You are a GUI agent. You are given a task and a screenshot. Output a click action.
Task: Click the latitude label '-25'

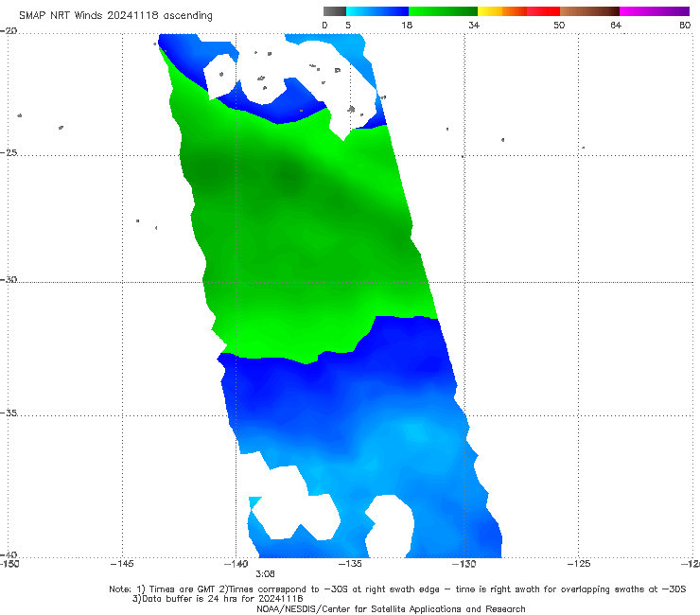click(x=9, y=152)
